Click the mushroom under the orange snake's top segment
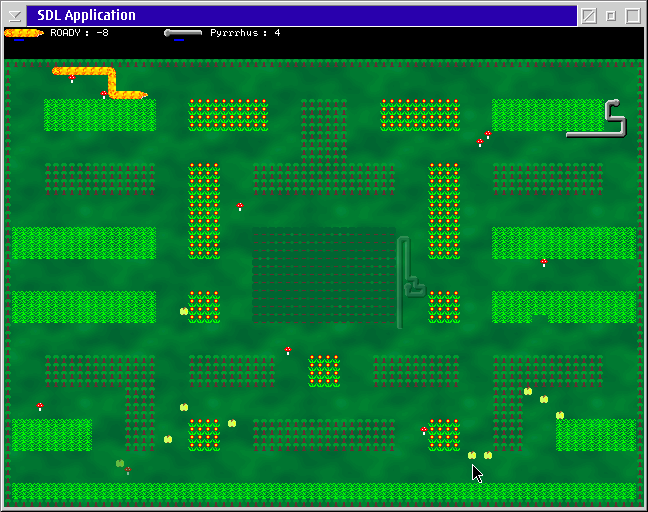Viewport: 648px width, 512px height. coord(72,79)
